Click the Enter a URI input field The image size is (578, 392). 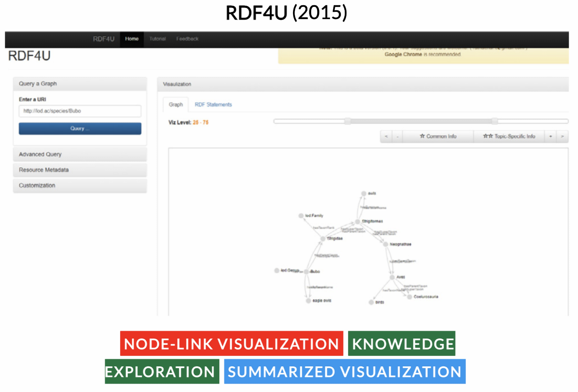(80, 111)
